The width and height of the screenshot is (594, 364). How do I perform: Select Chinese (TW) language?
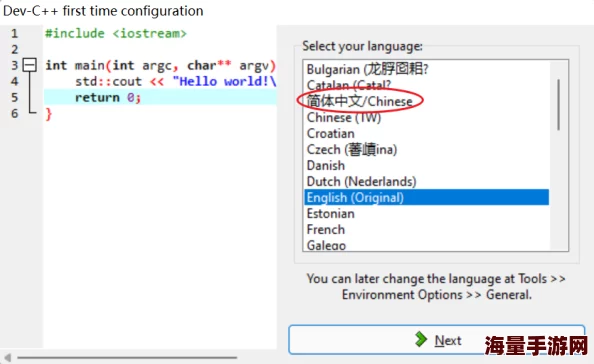point(427,117)
